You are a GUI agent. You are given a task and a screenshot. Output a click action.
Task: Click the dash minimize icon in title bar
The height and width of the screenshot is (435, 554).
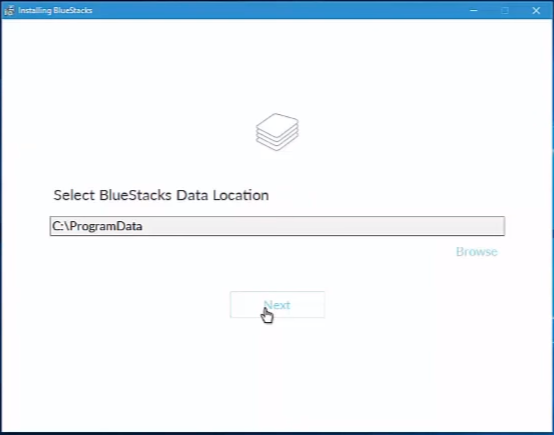[473, 10]
